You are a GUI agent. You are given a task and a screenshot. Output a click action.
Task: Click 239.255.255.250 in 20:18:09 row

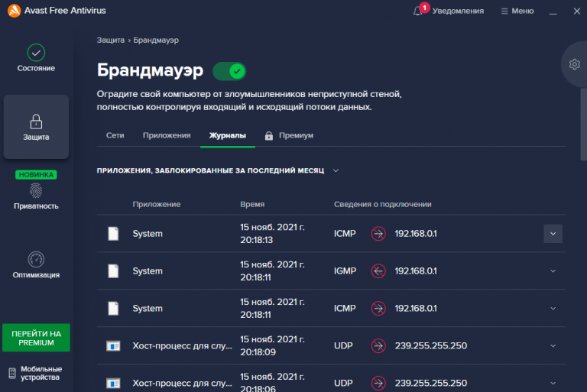pyautogui.click(x=431, y=346)
